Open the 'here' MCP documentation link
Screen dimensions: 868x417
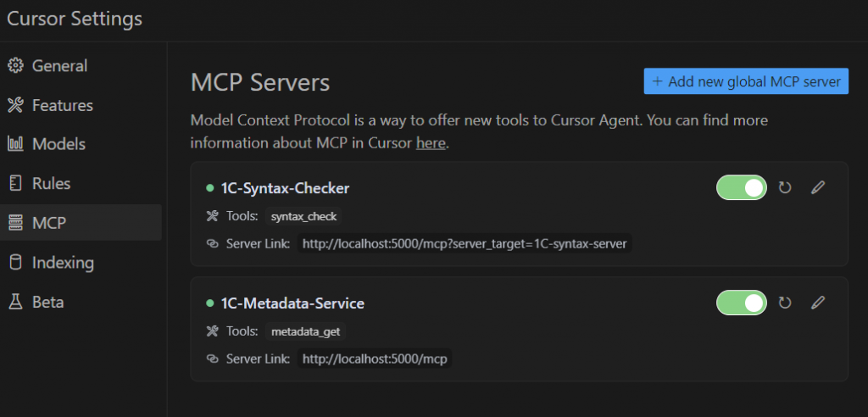point(431,143)
